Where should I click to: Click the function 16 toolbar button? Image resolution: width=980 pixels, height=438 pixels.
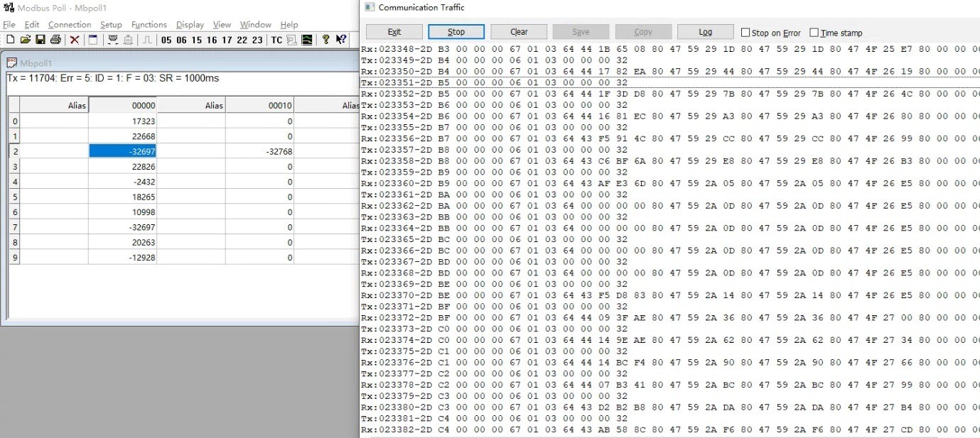(x=212, y=40)
